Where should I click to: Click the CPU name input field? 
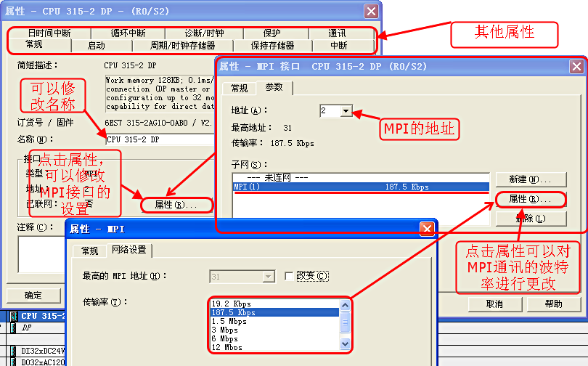(x=160, y=139)
